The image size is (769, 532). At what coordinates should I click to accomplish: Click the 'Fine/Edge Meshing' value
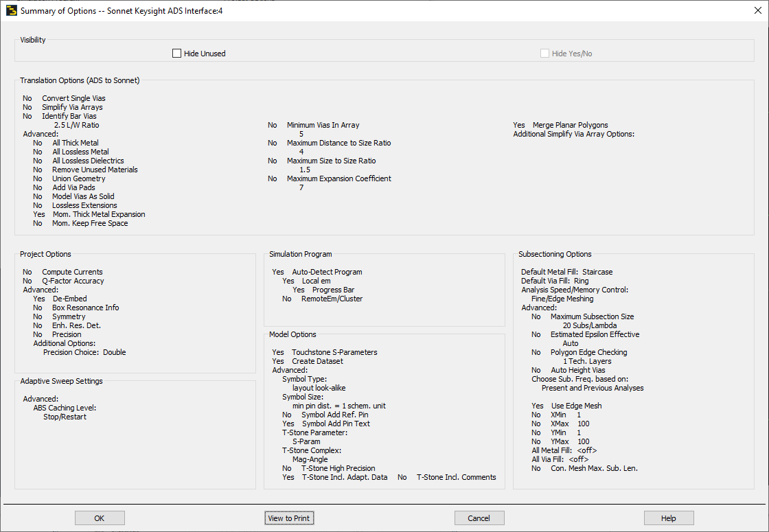click(x=562, y=299)
